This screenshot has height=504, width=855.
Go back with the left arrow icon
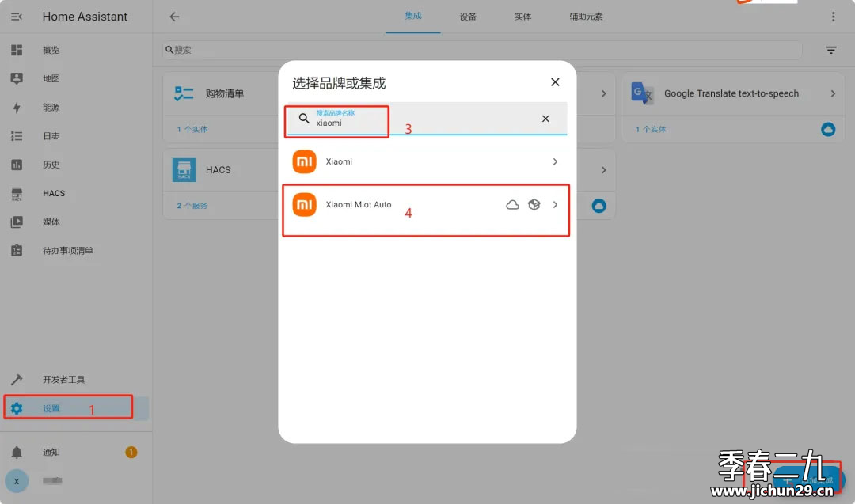[174, 17]
